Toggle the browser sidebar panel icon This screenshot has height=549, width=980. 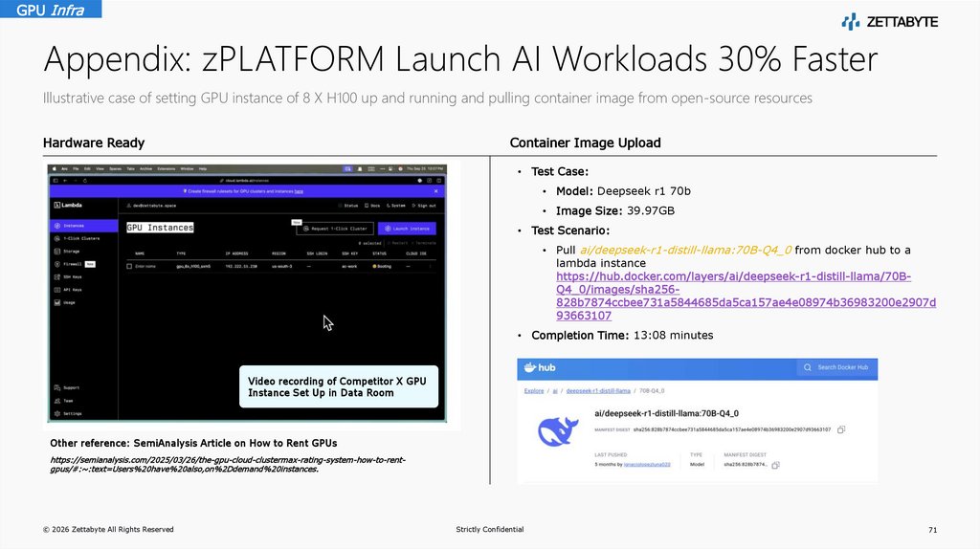point(55,181)
